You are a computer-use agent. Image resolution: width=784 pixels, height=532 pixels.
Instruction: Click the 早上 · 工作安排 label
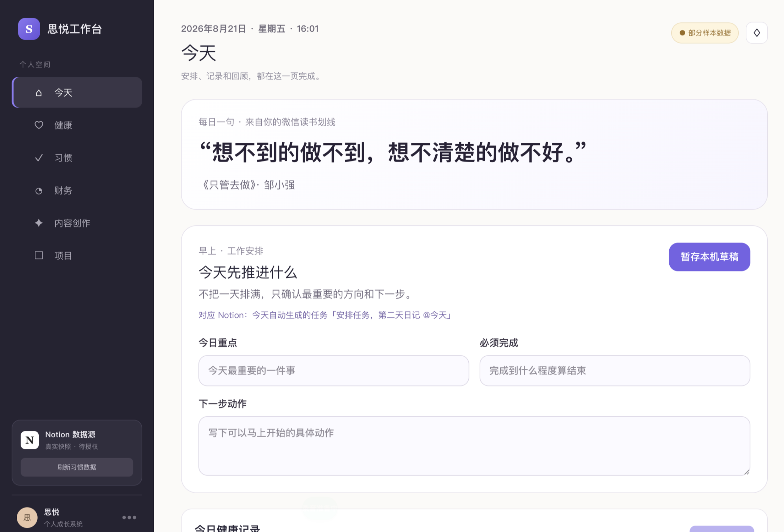[231, 251]
